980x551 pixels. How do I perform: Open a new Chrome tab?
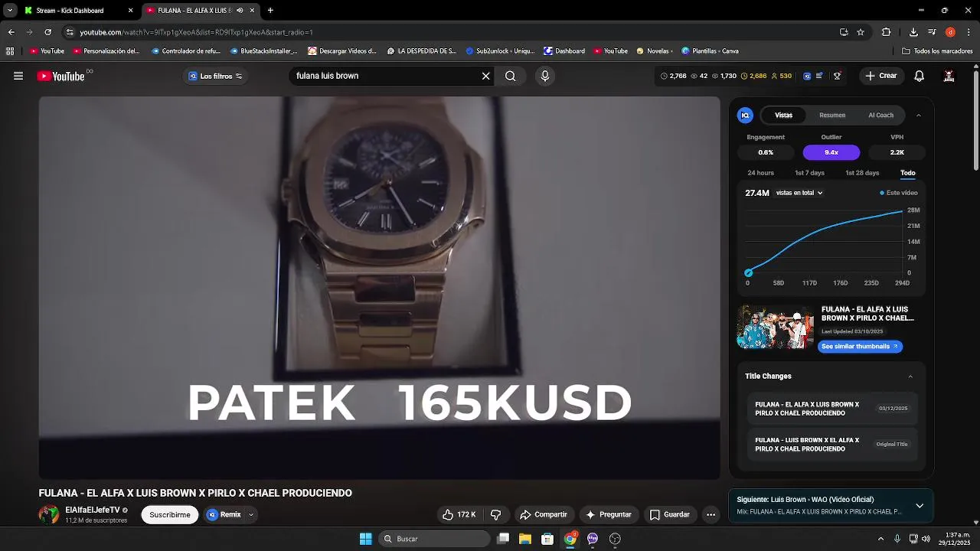tap(270, 11)
